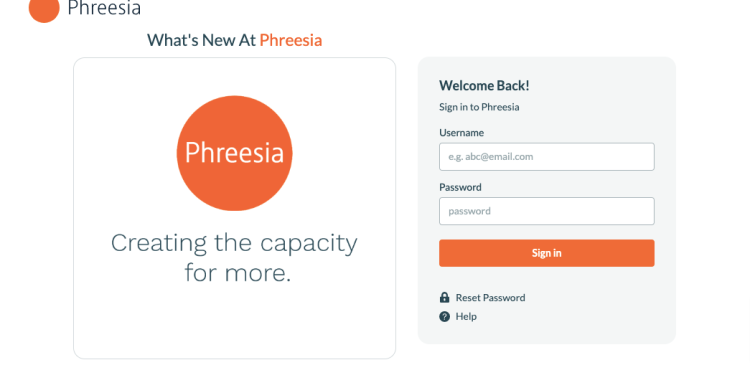Click empty space below tagline in promo card
Screen dimensions: 750x365
click(x=234, y=323)
